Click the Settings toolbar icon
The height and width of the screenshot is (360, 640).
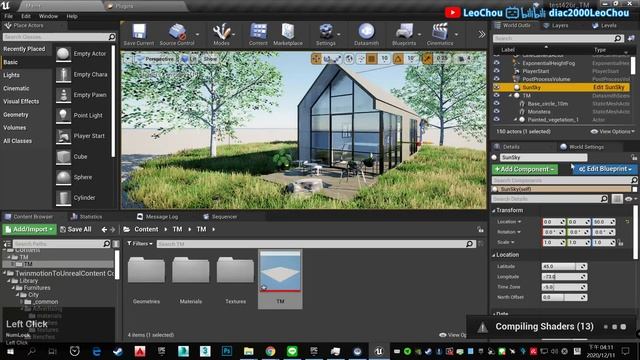click(x=326, y=31)
